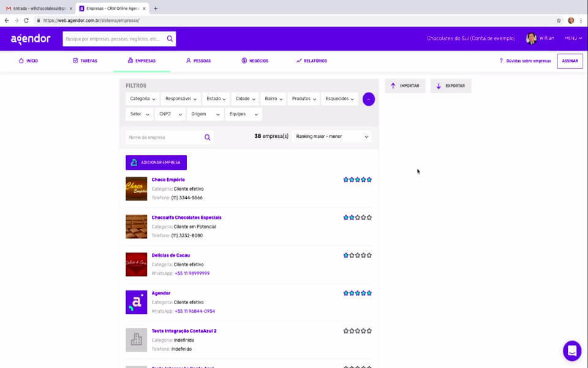This screenshot has width=588, height=368.
Task: Open the Choco Empório company link
Action: pos(168,180)
